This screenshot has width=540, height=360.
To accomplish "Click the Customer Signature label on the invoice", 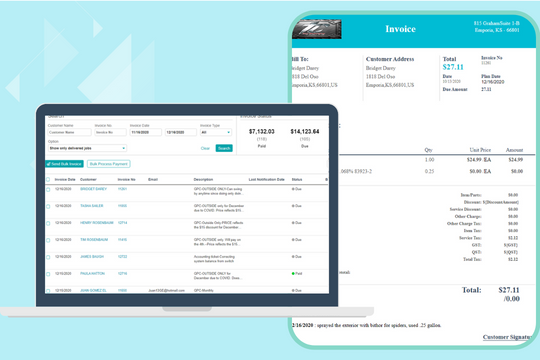I will [x=507, y=337].
